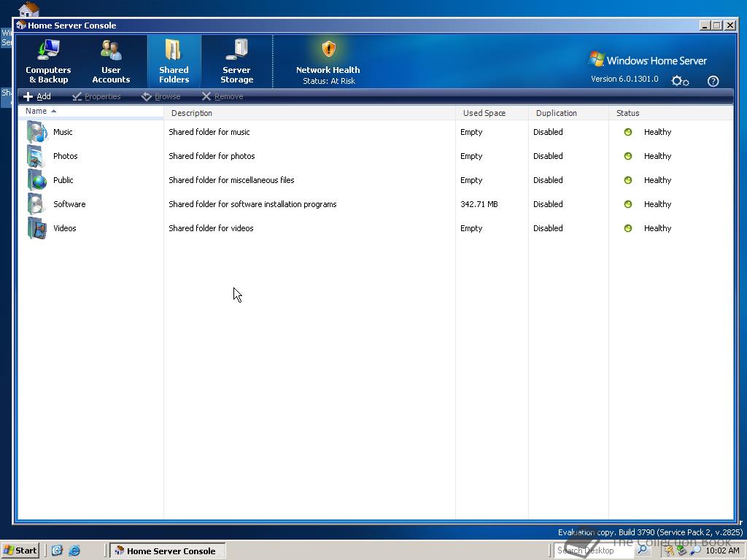Select the Videos folder film icon
The width and height of the screenshot is (747, 560).
[x=36, y=228]
